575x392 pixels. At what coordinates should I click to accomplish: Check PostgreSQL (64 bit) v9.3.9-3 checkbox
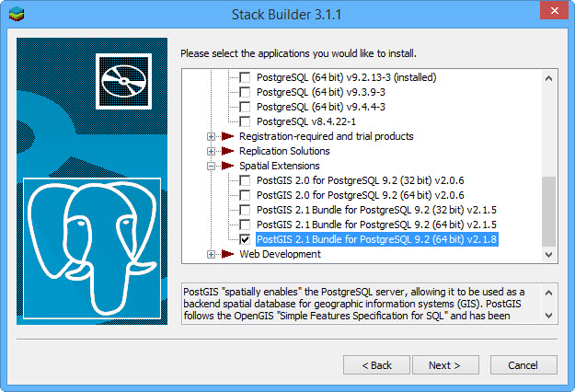(245, 92)
